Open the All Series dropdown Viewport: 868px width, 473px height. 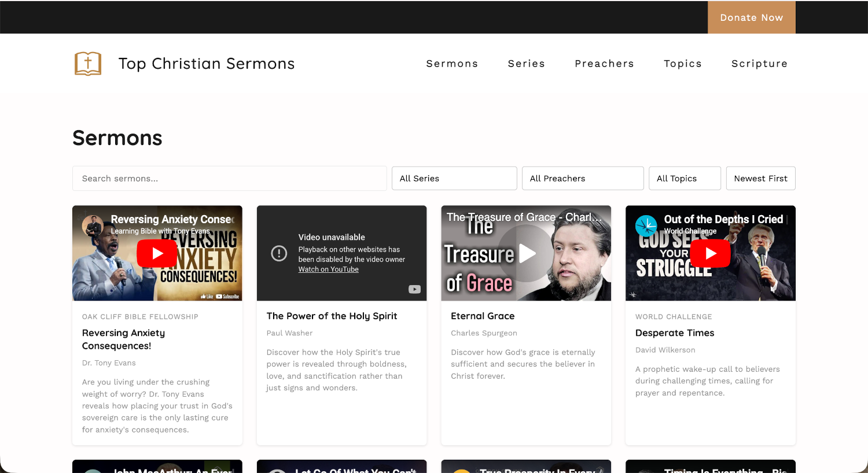coord(454,178)
